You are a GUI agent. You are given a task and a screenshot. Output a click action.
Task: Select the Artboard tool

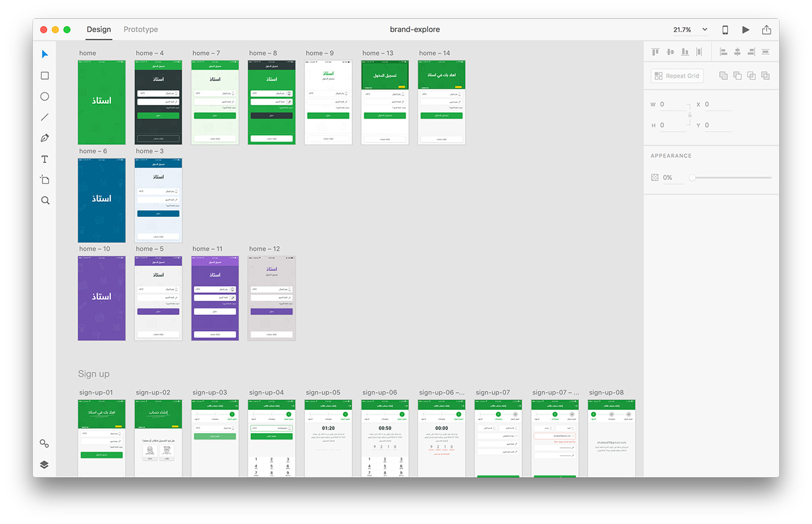(45, 180)
